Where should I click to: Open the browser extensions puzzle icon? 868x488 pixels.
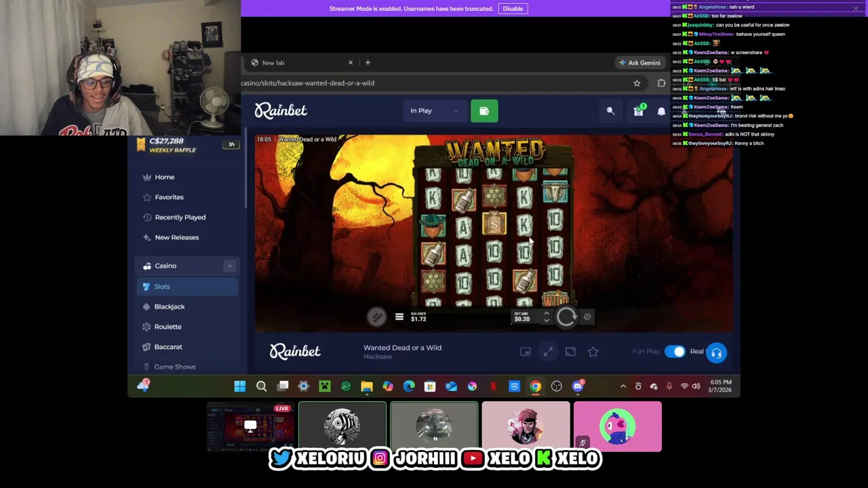tap(661, 83)
